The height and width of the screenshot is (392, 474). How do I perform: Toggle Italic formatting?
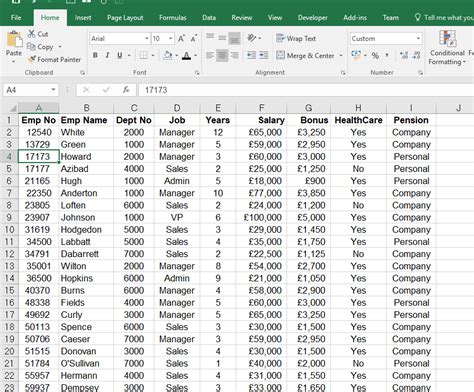[x=107, y=55]
